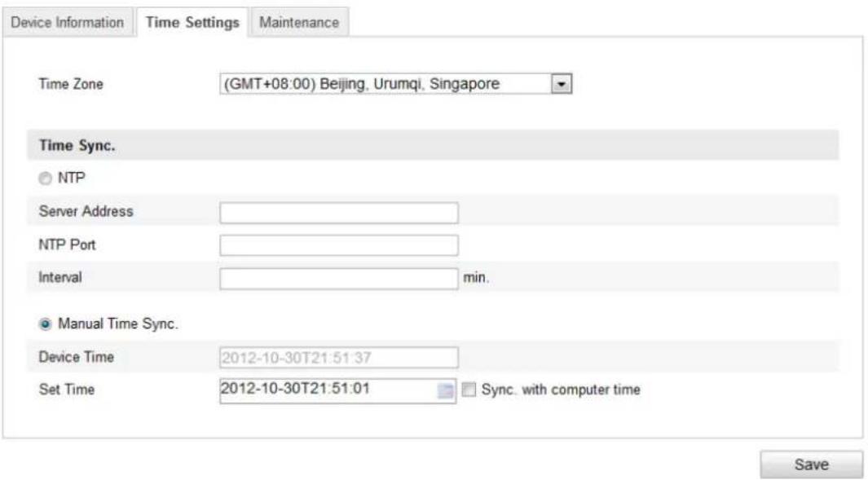Click the Set Time label
Image resolution: width=868 pixels, height=480 pixels.
[x=67, y=390]
